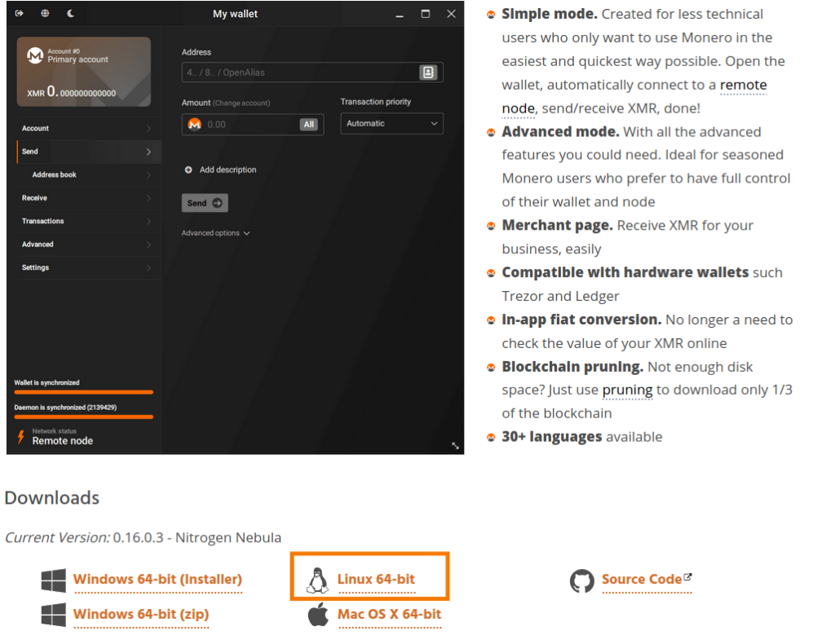835x644 pixels.
Task: Click the Windows logo beside Windows 64-bit (Installer)
Action: tap(54, 580)
